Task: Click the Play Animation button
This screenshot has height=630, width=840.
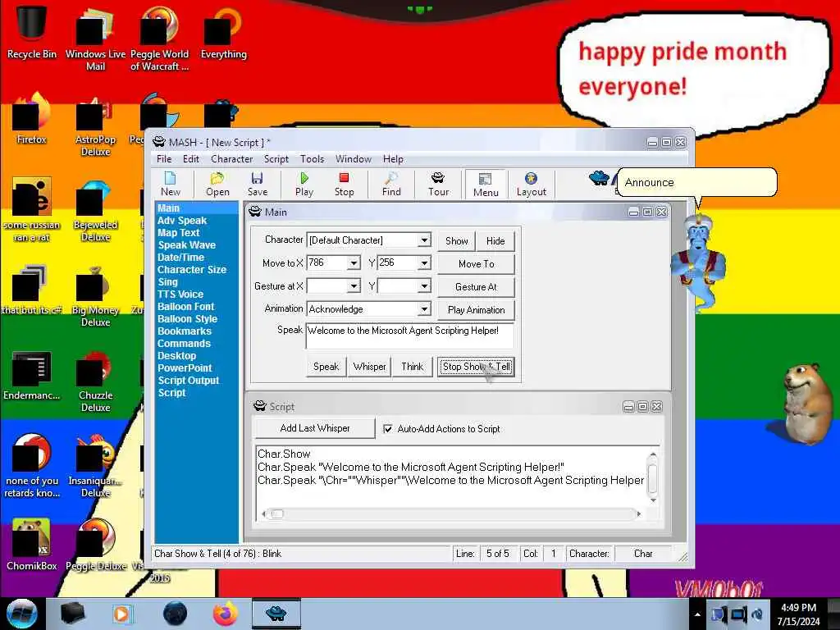Action: pyautogui.click(x=477, y=310)
